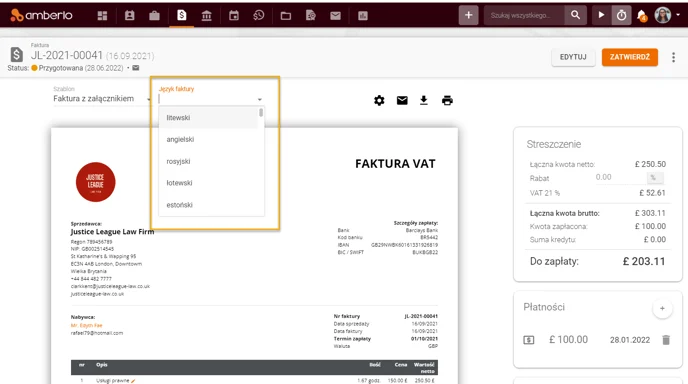Click the amberlo logo
Image resolution: width=688 pixels, height=384 pixels.
point(41,15)
